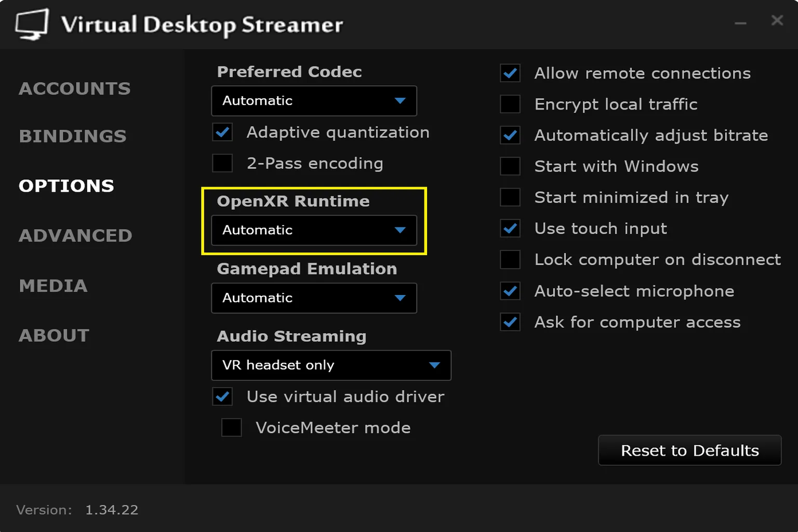Screen dimensions: 798x532
Task: Click Reset to Defaults button
Action: (690, 450)
